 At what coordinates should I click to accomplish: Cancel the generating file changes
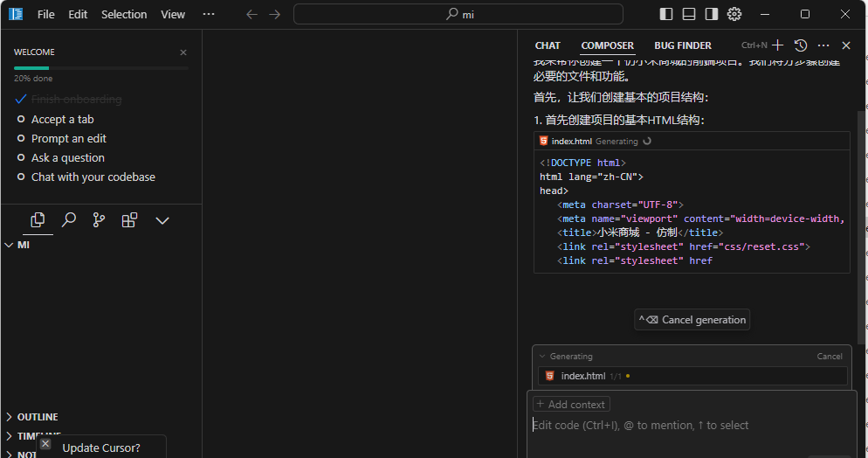click(x=830, y=356)
